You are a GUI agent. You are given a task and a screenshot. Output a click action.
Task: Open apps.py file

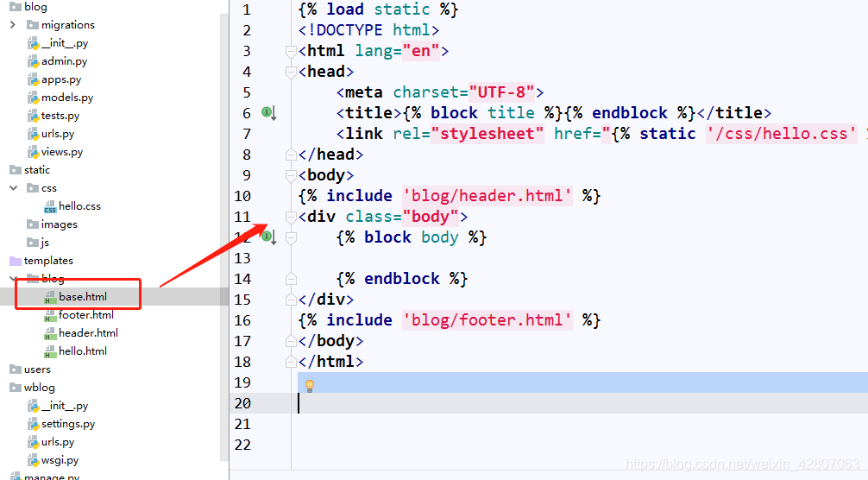click(x=61, y=79)
